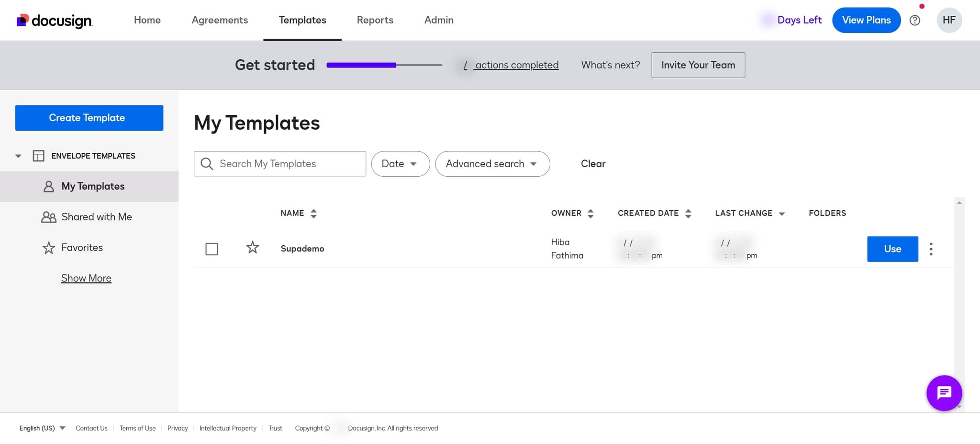Open the HF profile avatar menu
This screenshot has width=980, height=444.
[x=949, y=20]
